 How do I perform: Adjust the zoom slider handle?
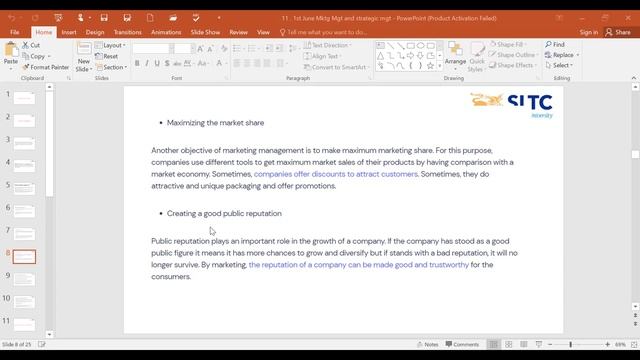pos(571,344)
